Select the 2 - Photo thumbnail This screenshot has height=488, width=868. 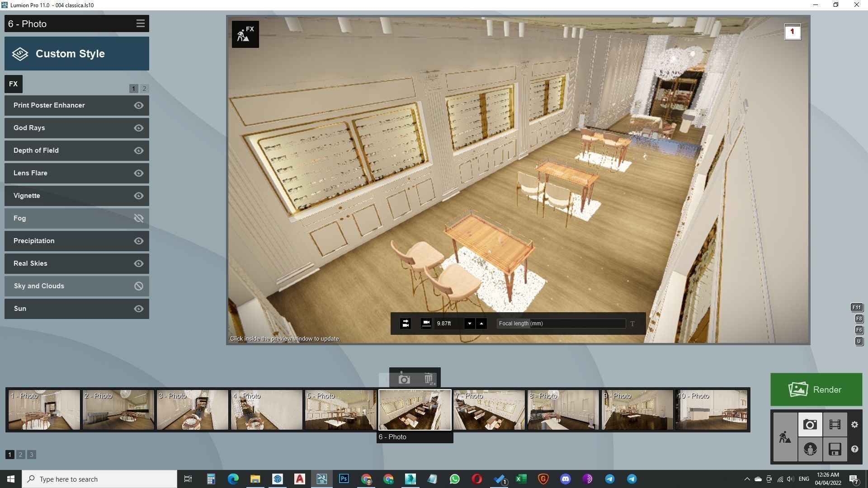click(118, 410)
